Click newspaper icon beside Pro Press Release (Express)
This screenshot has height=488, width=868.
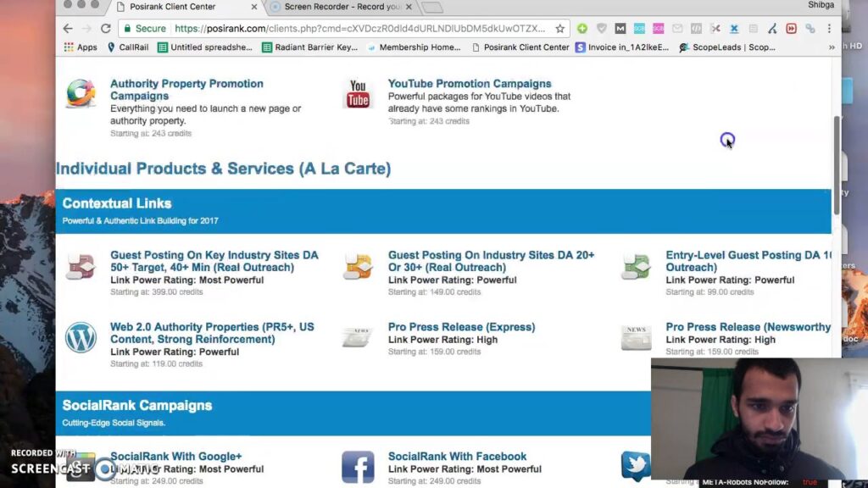[x=358, y=337]
